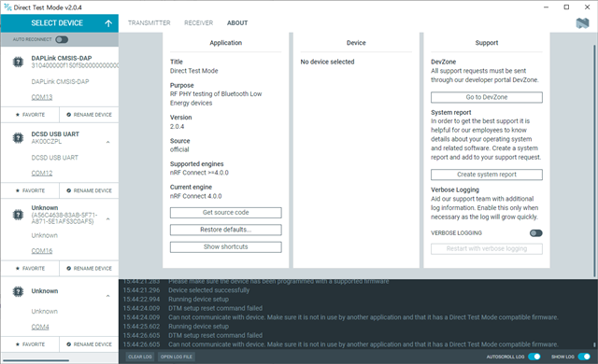Screen dimensions: 598x364
Task: Click the Nordic Semiconductor logo icon
Action: 582,23
